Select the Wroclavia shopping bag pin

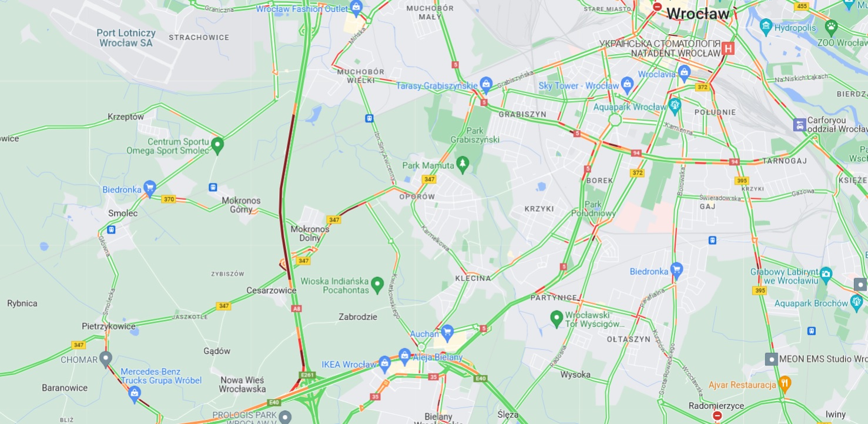683,73
